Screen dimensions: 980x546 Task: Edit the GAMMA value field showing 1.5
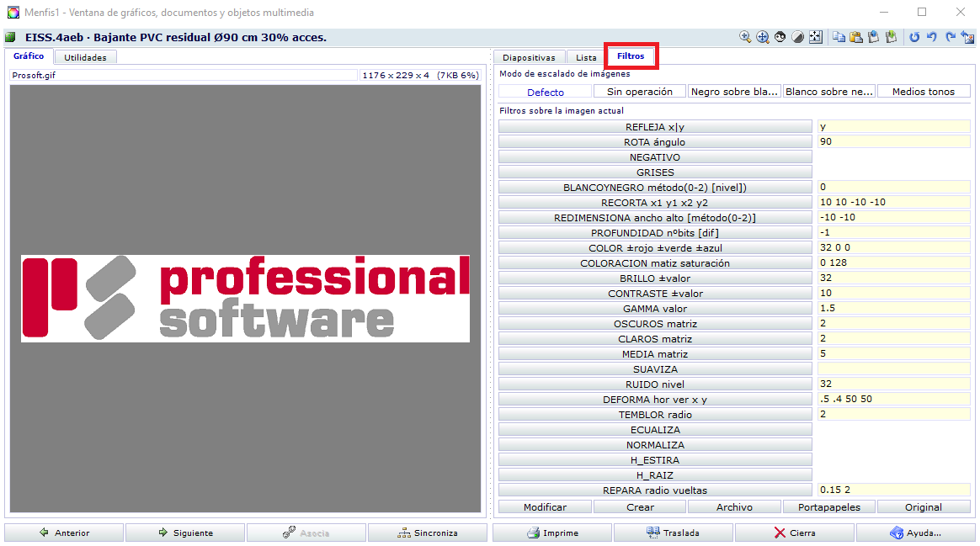[894, 309]
